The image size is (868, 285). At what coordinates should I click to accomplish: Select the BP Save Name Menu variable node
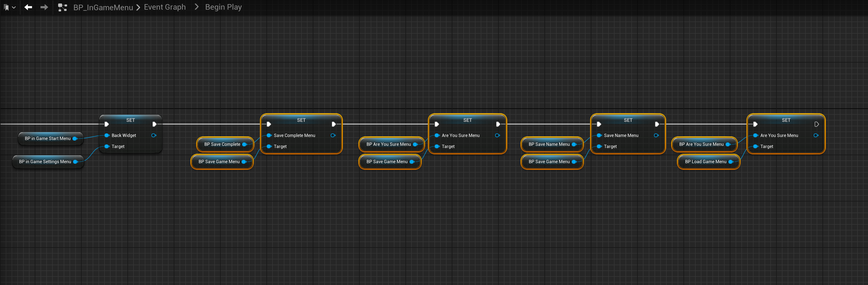click(x=549, y=144)
